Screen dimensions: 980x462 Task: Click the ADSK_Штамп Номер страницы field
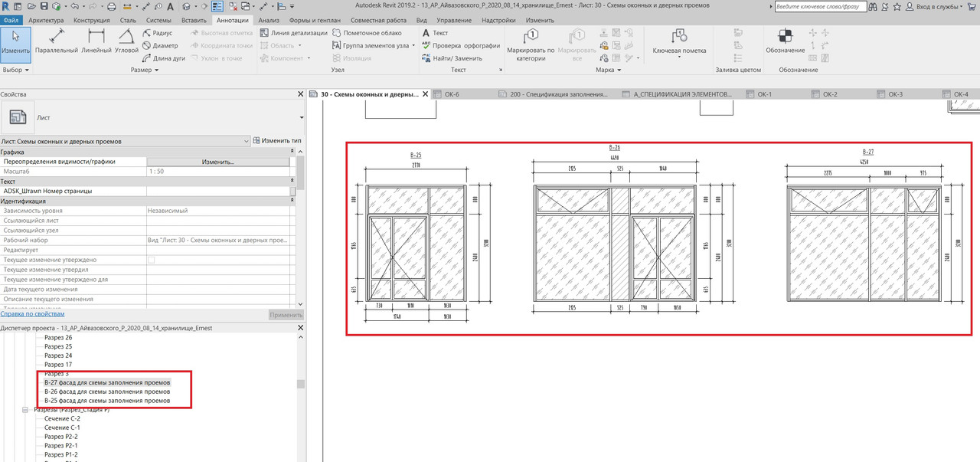(217, 191)
